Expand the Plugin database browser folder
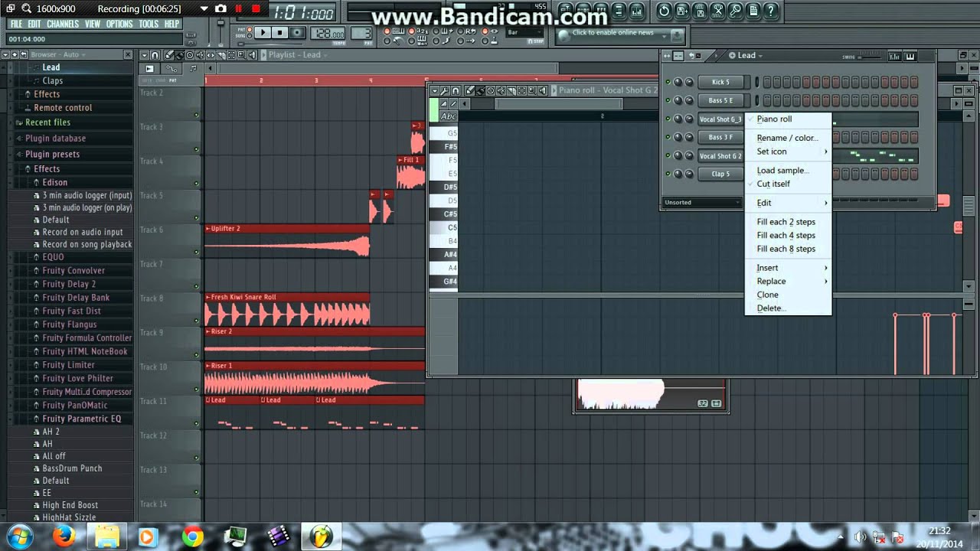This screenshot has height=551, width=980. [x=55, y=139]
